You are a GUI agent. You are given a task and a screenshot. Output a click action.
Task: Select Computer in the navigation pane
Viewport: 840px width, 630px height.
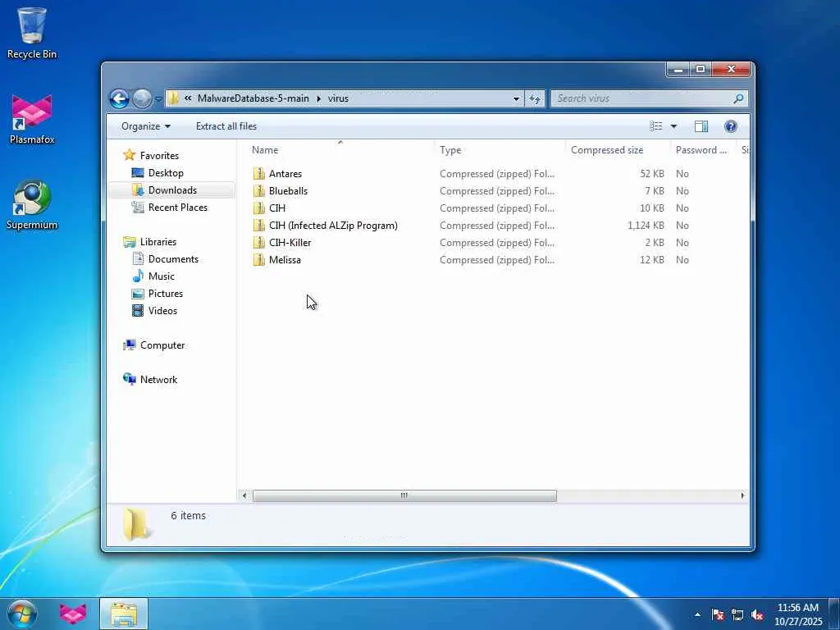coord(162,345)
